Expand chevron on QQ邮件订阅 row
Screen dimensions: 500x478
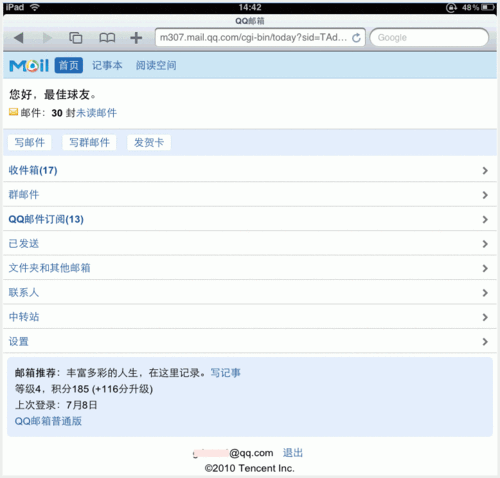tap(485, 219)
